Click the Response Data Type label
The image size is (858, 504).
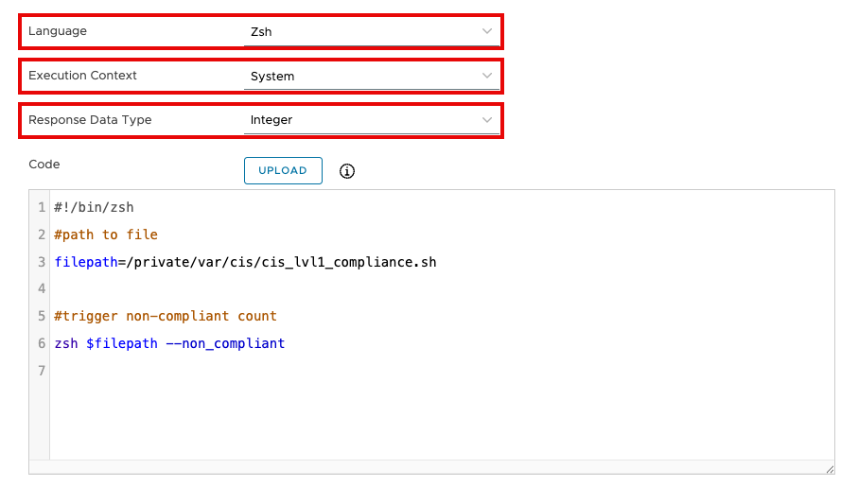[x=90, y=120]
